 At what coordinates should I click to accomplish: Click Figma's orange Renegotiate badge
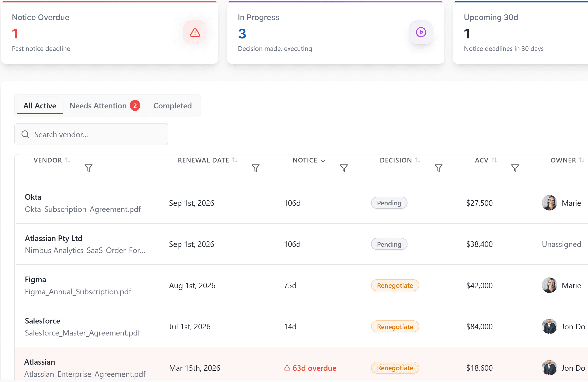click(x=395, y=286)
